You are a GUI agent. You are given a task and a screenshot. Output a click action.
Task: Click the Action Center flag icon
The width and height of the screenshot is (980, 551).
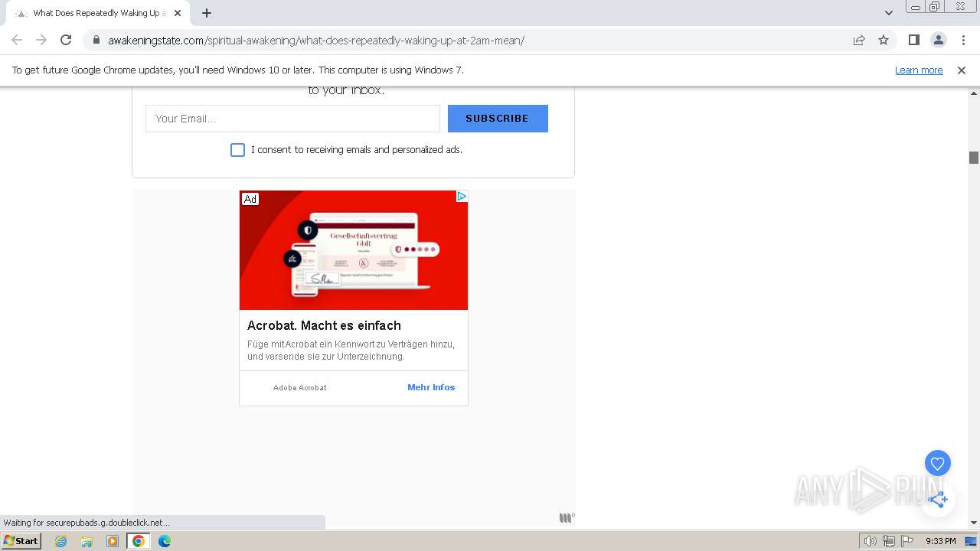click(907, 541)
